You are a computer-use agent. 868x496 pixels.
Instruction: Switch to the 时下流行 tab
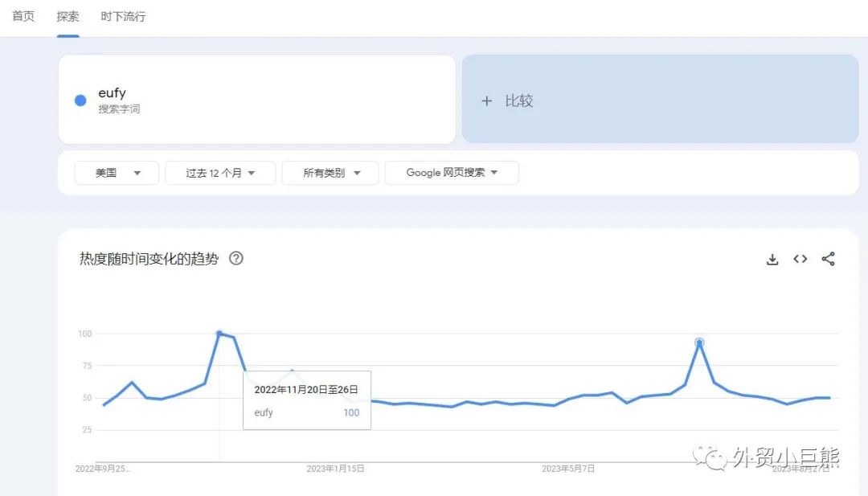point(121,15)
